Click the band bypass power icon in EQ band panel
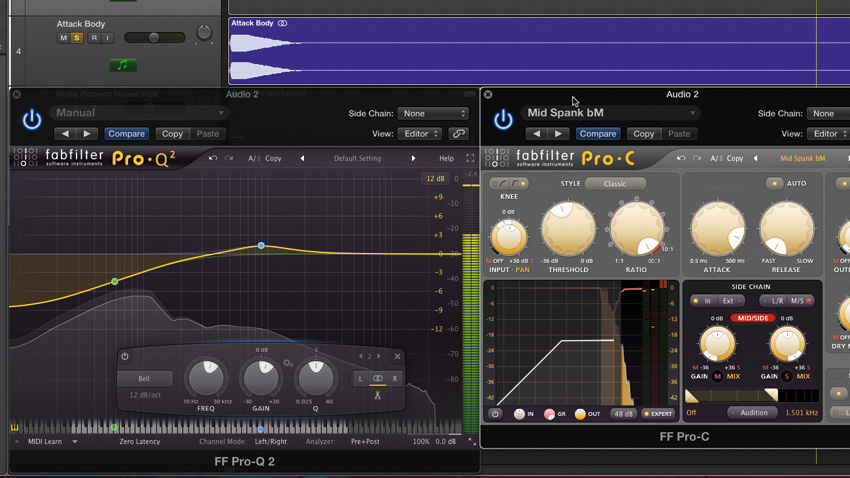 125,357
